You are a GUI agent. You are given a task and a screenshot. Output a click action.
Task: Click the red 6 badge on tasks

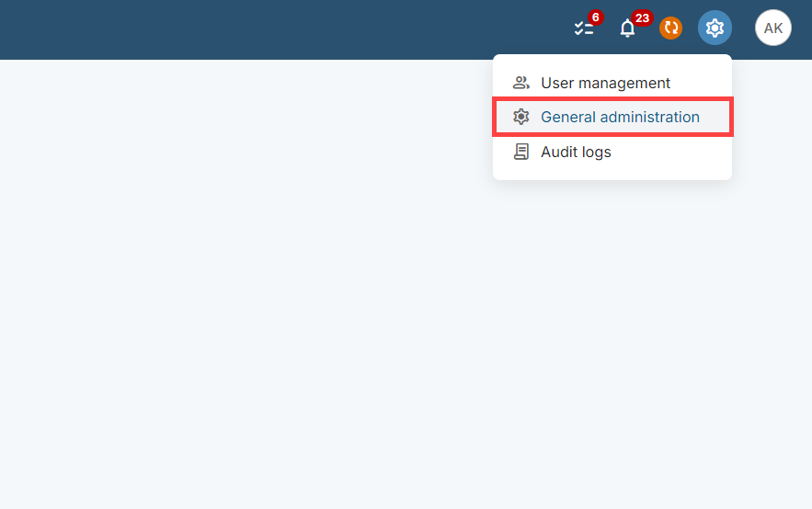(x=596, y=17)
